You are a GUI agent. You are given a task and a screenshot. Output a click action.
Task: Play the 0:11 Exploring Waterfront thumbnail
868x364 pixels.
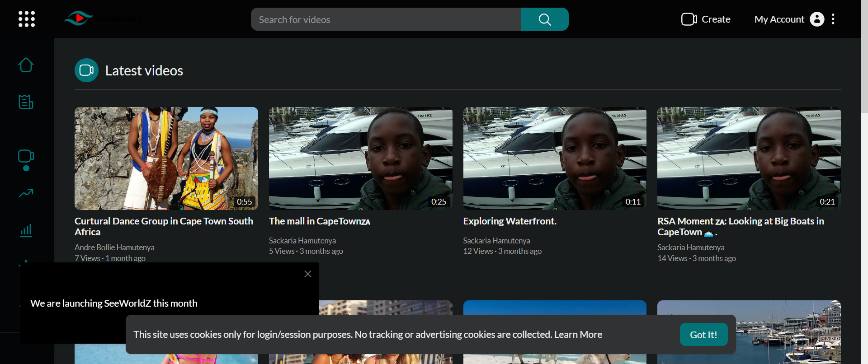coord(555,159)
